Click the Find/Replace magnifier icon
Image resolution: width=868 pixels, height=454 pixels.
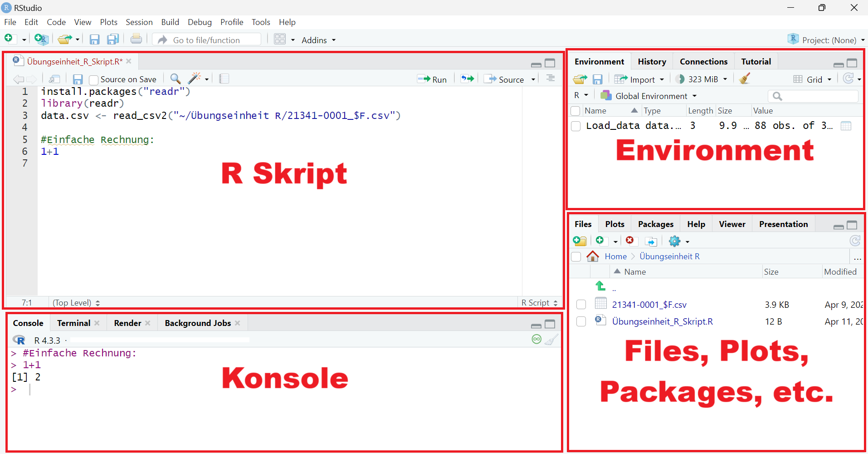[175, 79]
